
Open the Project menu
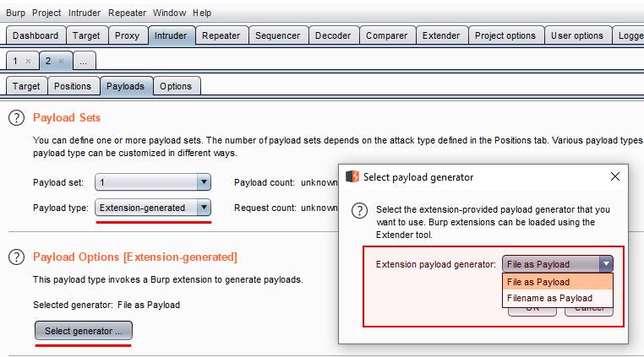click(46, 13)
